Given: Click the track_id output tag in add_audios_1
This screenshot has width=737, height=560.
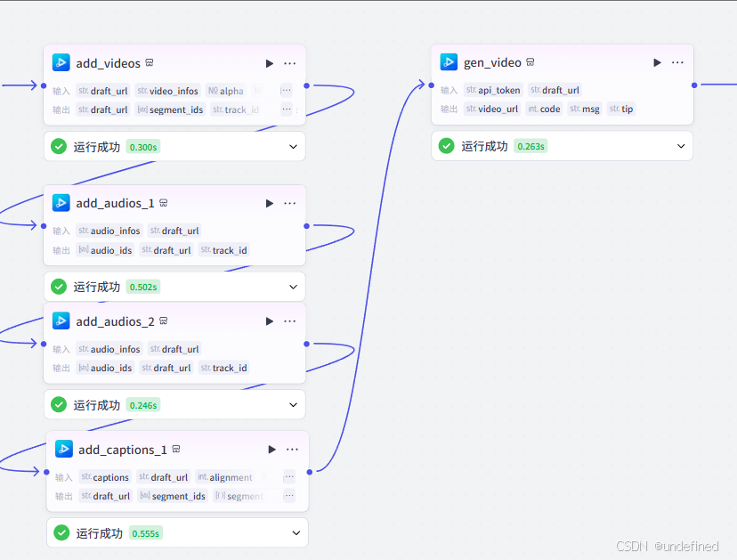Looking at the screenshot, I should coord(223,250).
